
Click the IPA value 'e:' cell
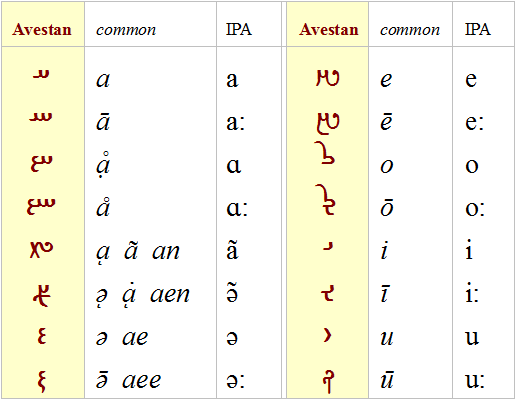[x=475, y=122]
